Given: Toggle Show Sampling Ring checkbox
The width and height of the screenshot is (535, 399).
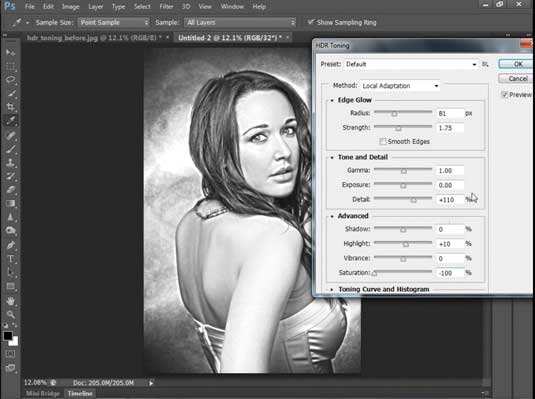Looking at the screenshot, I should pyautogui.click(x=310, y=22).
